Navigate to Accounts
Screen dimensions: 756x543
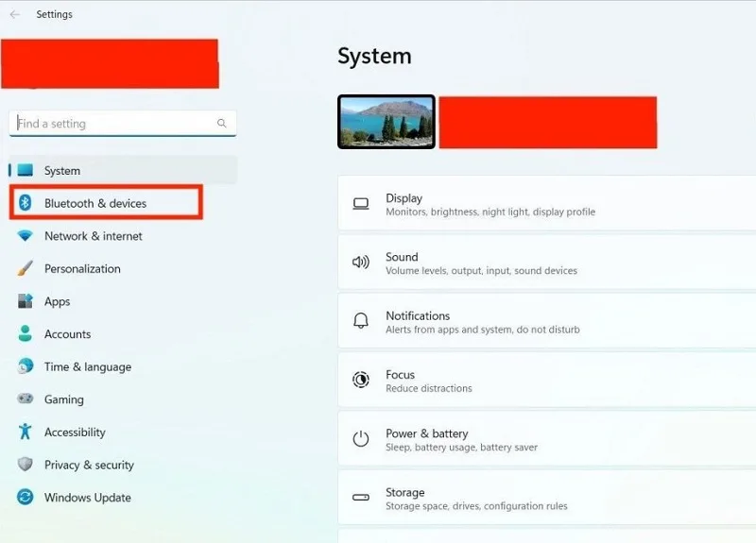point(123,334)
